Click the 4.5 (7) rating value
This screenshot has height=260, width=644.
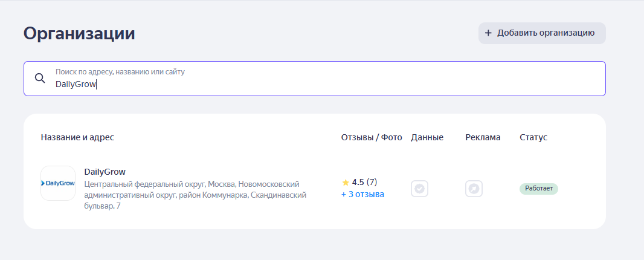[x=364, y=182]
